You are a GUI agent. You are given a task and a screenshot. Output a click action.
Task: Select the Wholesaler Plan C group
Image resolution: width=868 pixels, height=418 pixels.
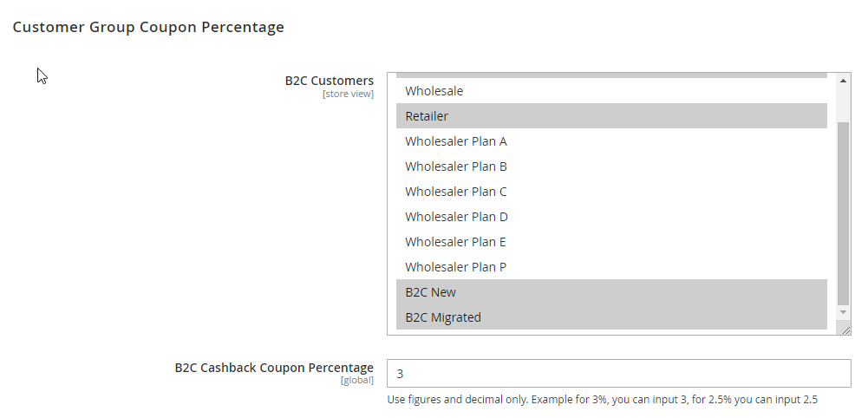click(x=456, y=192)
